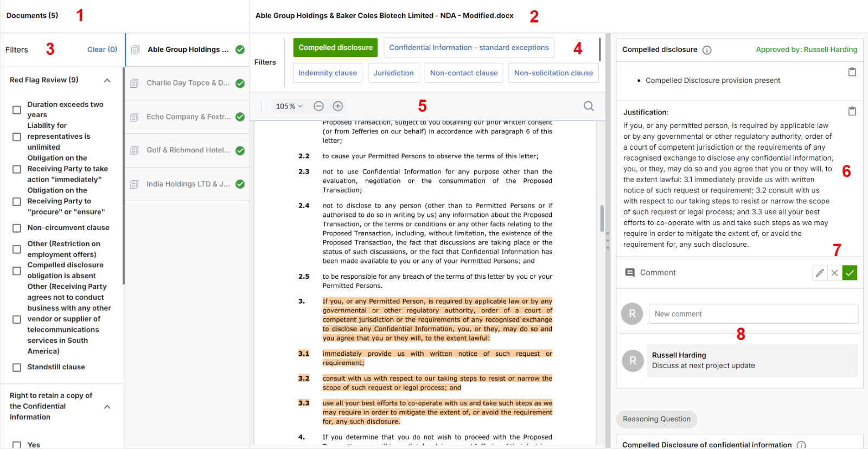The image size is (868, 449).
Task: Clear all filters with Clear (0)
Action: tap(102, 49)
